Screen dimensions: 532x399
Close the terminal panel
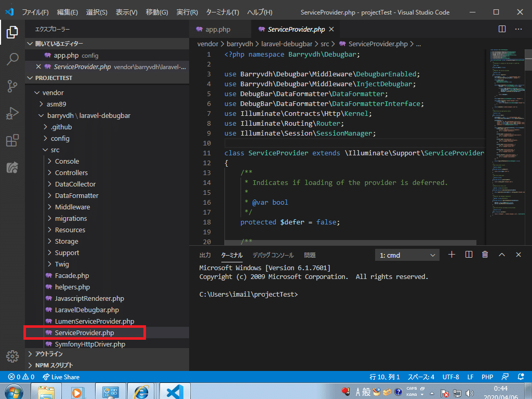pyautogui.click(x=518, y=255)
